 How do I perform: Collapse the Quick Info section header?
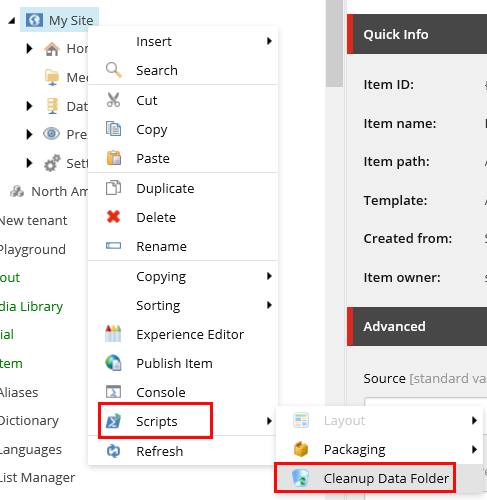tap(417, 34)
